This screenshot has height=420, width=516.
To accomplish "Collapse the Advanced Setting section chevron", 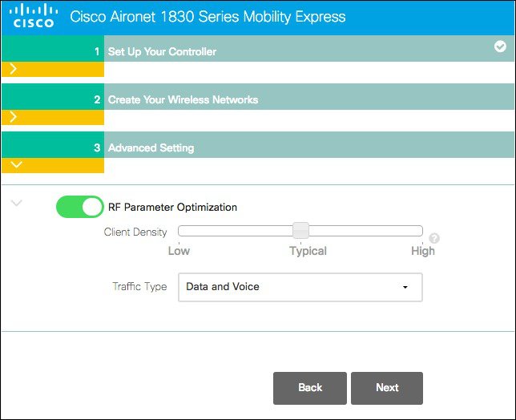I will tap(18, 165).
